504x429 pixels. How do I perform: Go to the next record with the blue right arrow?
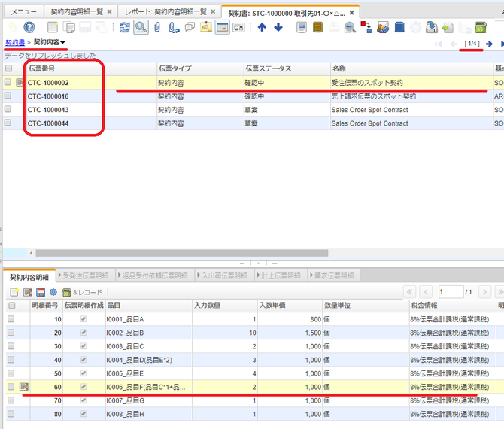click(489, 44)
